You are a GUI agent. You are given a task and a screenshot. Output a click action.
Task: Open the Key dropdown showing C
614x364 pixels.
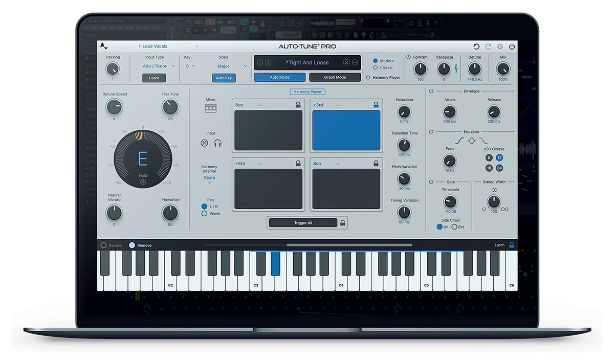point(190,66)
